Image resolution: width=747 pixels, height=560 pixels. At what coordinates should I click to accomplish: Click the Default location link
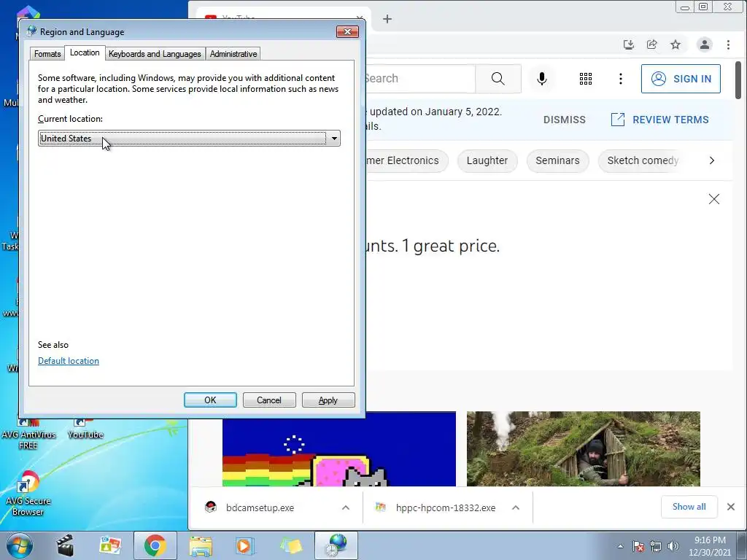pyautogui.click(x=69, y=361)
